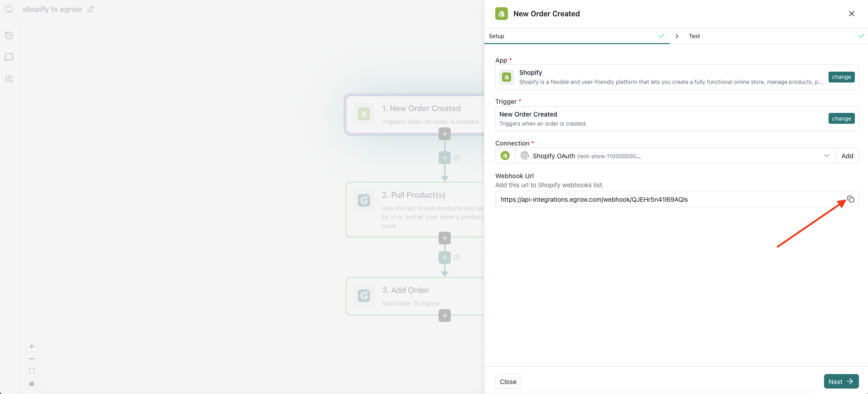The image size is (868, 394).
Task: Zoom in on the canvas
Action: coord(32,346)
